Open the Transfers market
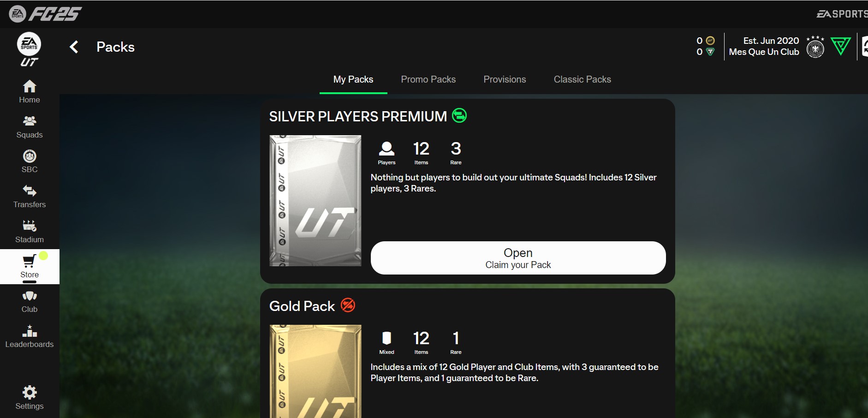The height and width of the screenshot is (418, 868). [30, 197]
